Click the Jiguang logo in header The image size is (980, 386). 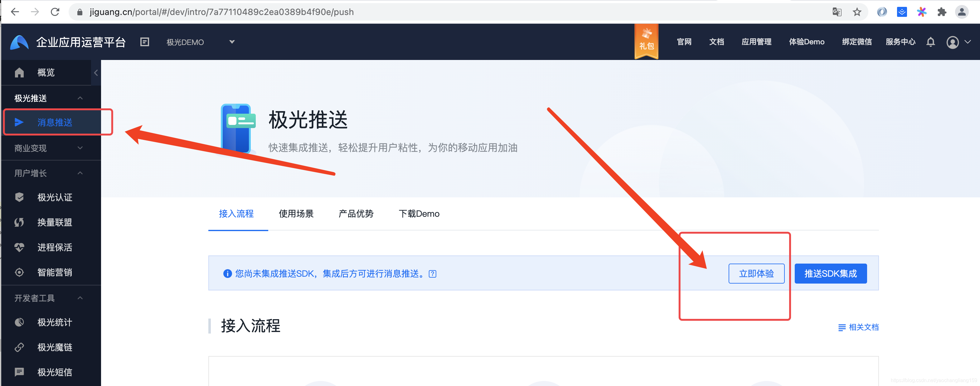tap(19, 42)
